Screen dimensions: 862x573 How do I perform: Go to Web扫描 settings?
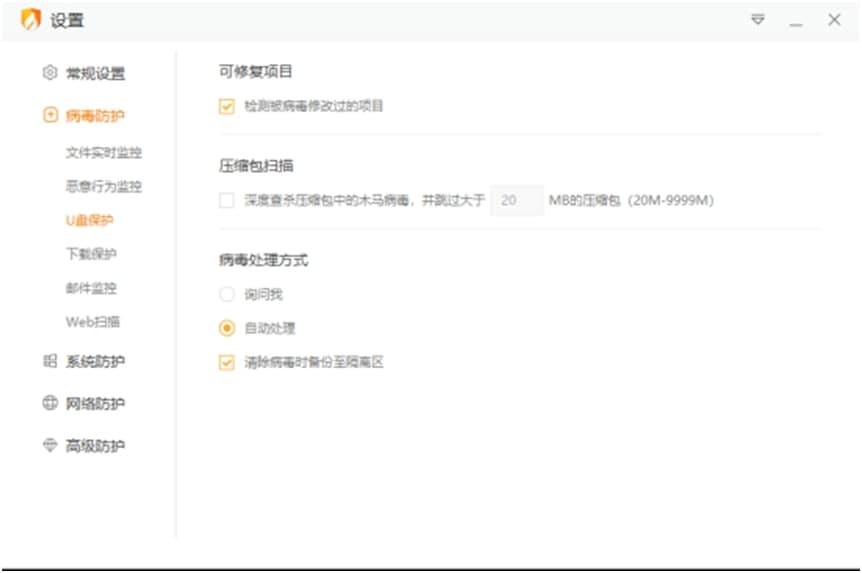(x=93, y=322)
